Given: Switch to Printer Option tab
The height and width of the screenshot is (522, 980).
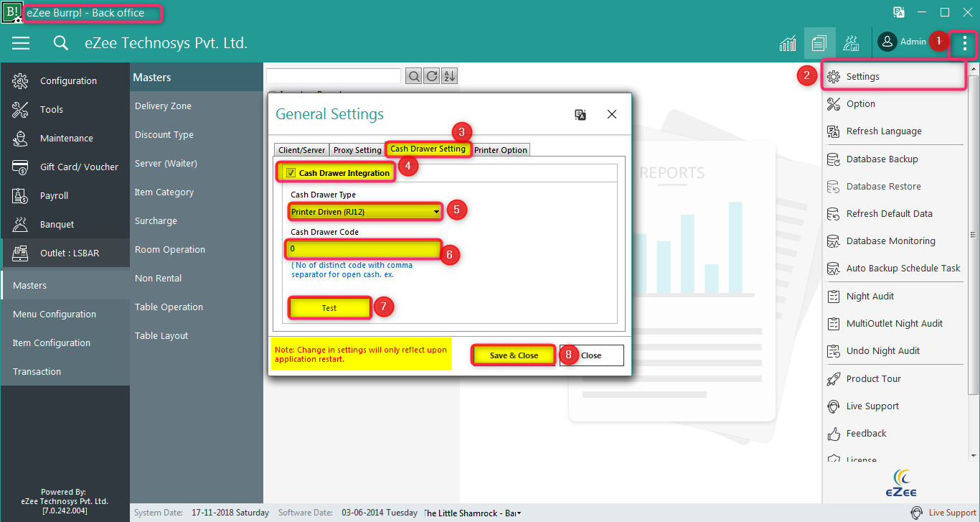Looking at the screenshot, I should (501, 149).
